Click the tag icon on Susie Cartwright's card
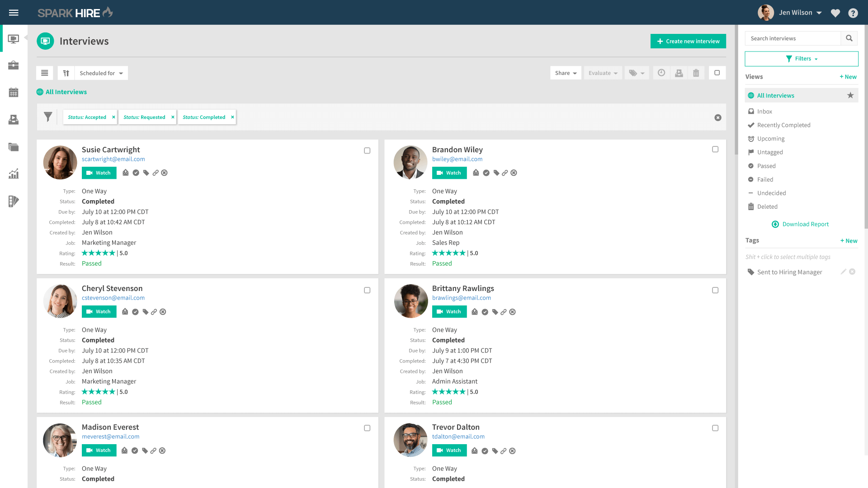868x488 pixels. coord(146,173)
